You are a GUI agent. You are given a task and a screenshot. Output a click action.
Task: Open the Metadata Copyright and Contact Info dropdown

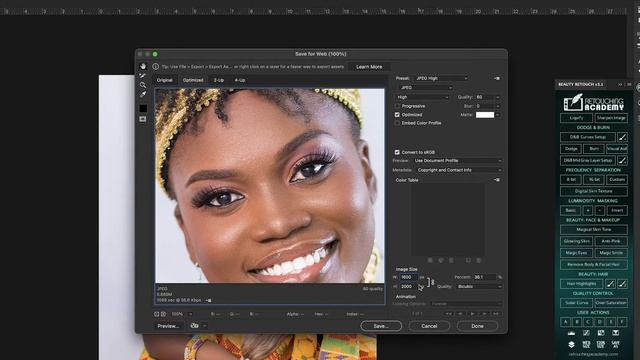tap(458, 170)
